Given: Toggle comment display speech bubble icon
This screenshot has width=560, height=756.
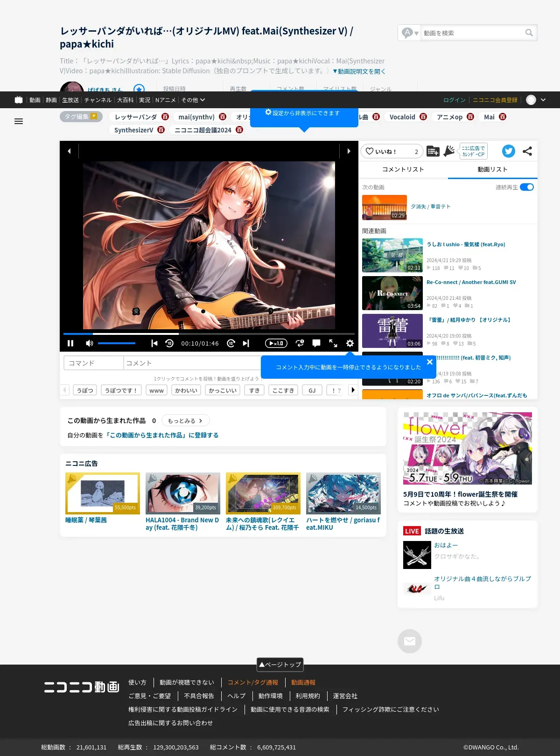Looking at the screenshot, I should click(316, 343).
